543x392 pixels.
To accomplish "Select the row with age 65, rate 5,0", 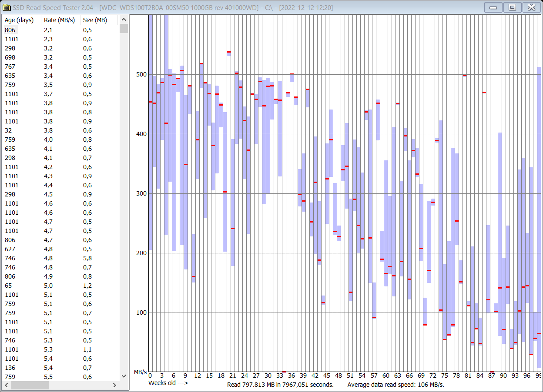I will (61, 286).
